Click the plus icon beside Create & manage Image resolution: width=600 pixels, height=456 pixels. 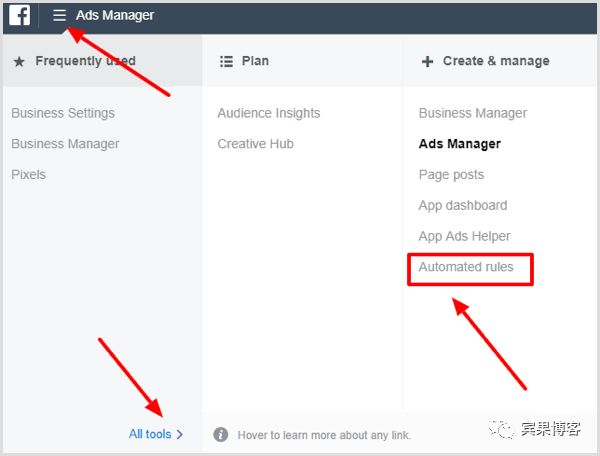pos(427,61)
